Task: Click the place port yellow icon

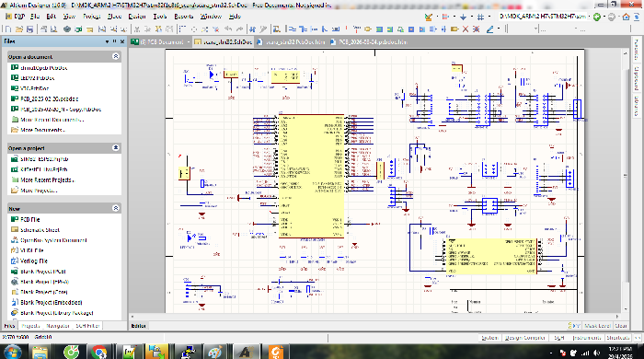Action: click(454, 29)
